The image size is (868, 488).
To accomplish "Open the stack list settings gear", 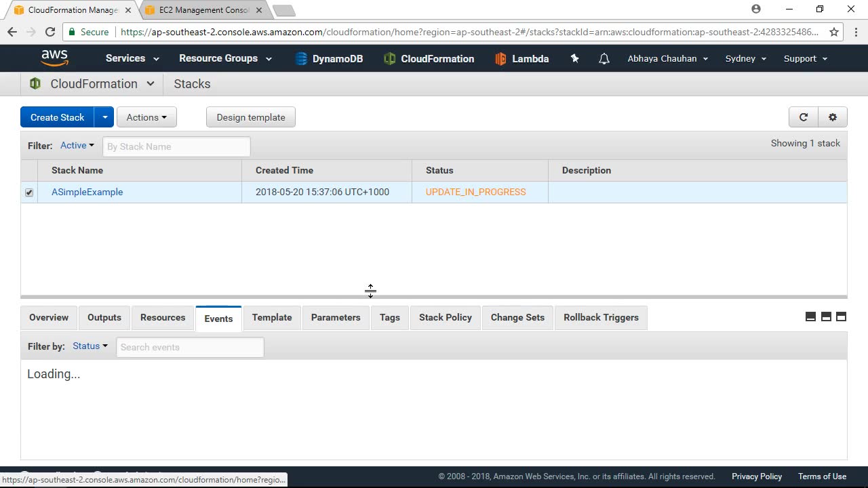I will (x=833, y=117).
